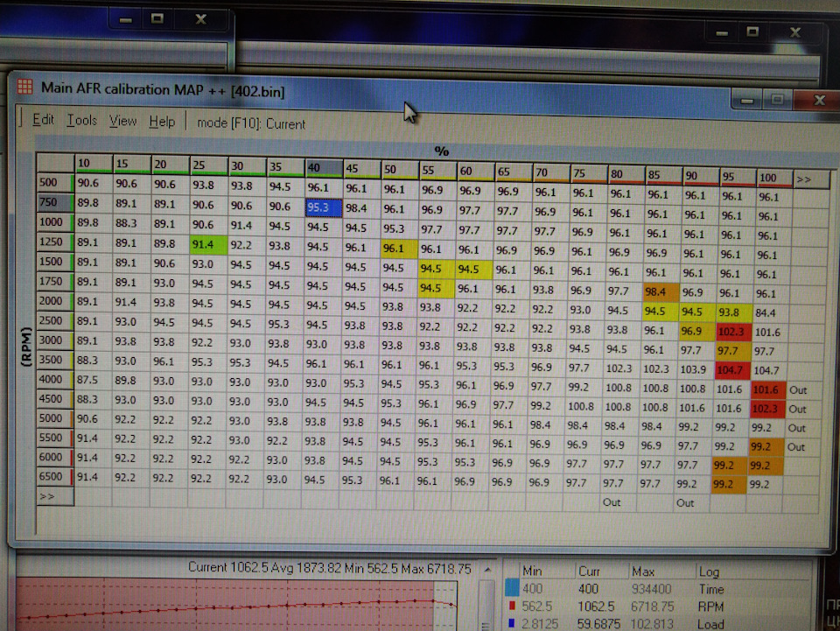This screenshot has width=840, height=631.
Task: Click the AFR map window grid icon
Action: click(24, 87)
